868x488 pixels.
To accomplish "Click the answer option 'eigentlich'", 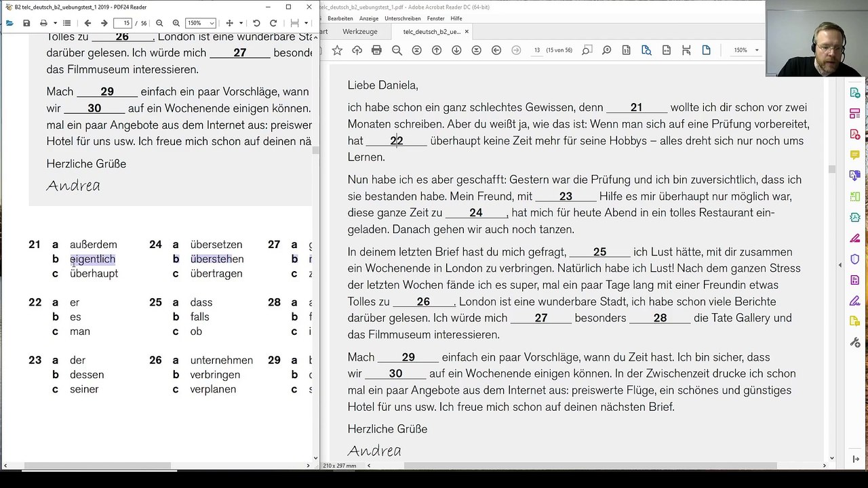I will (93, 259).
